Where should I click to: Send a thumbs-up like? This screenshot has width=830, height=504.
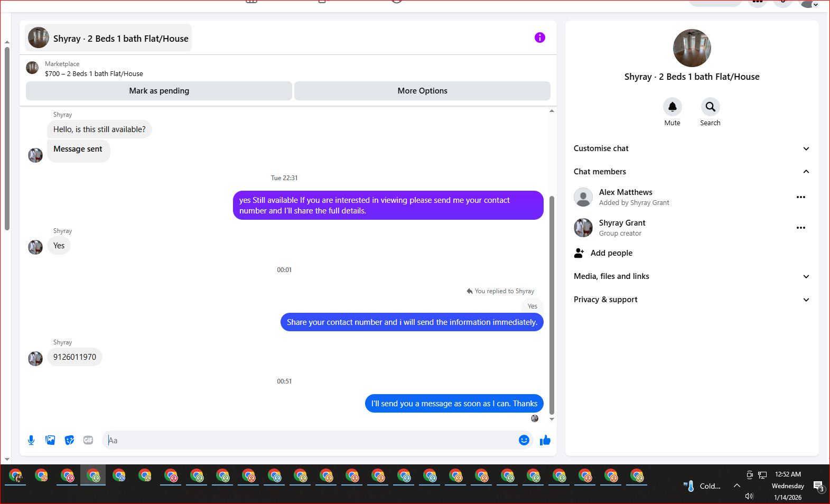(545, 440)
